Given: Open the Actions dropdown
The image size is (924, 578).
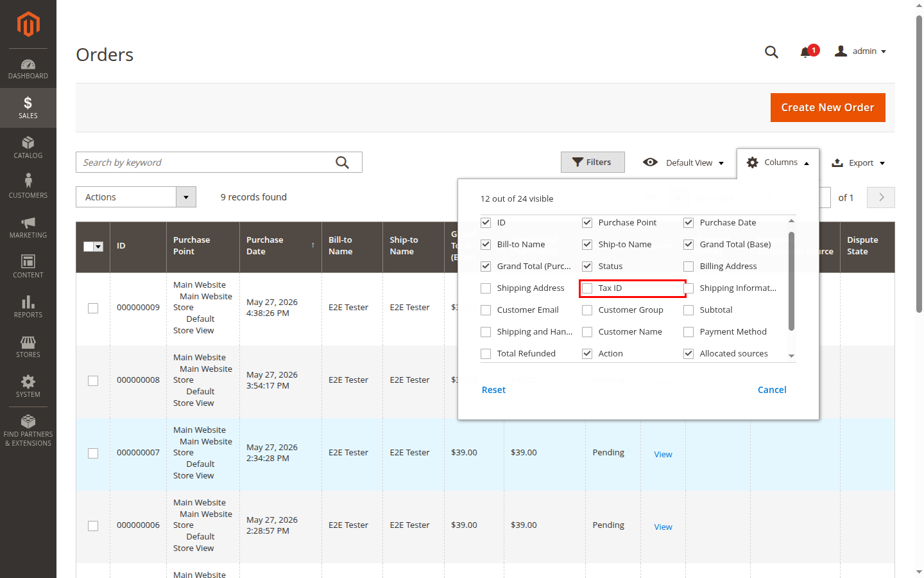Looking at the screenshot, I should (x=136, y=197).
